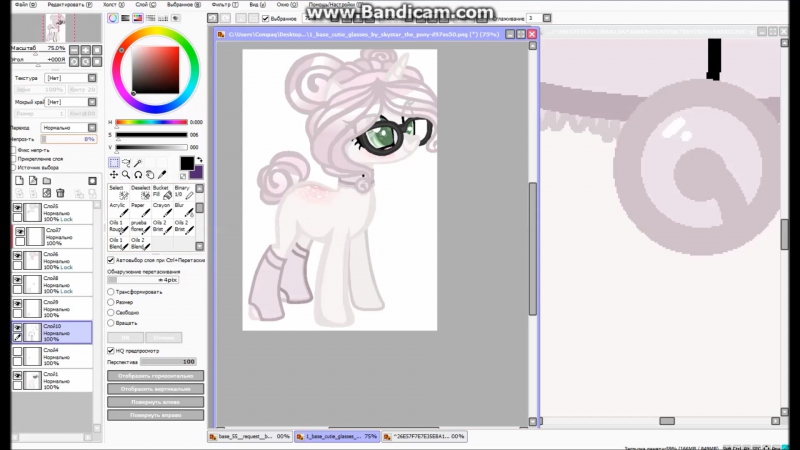Hide layer Слой1 with its eye

click(x=18, y=376)
